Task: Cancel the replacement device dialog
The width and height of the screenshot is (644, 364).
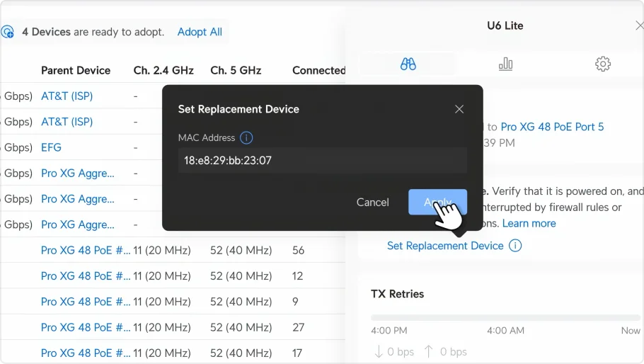Action: [x=372, y=202]
